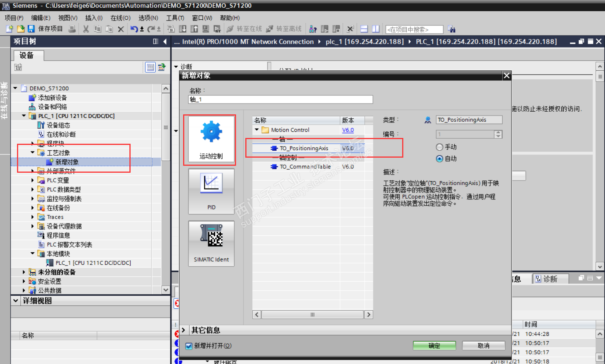Collapse the PLC_1 [CPU 1211C] tree node
The width and height of the screenshot is (605, 364).
24,116
